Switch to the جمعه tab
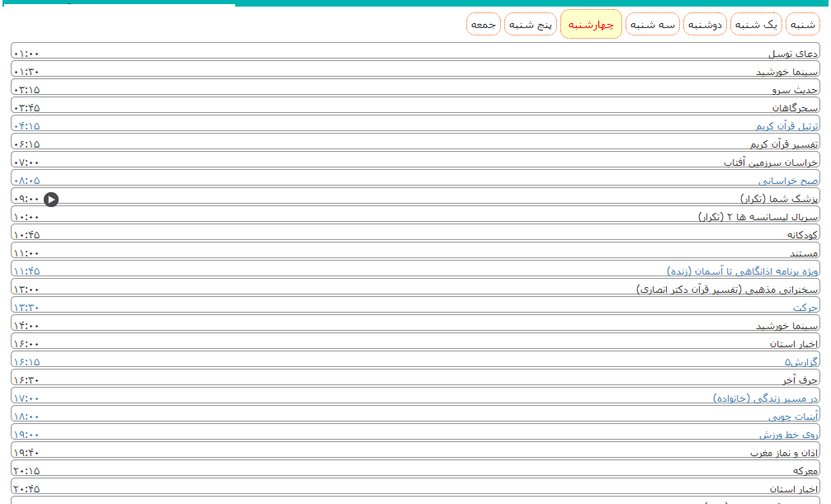Viewport: 831px width, 504px height. tap(484, 25)
